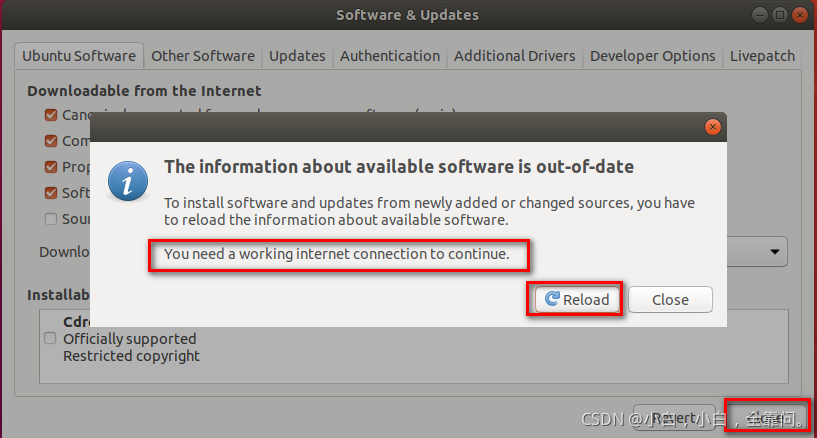Click the 'out-of-date' dialog heading text
The height and width of the screenshot is (438, 817).
click(x=399, y=167)
